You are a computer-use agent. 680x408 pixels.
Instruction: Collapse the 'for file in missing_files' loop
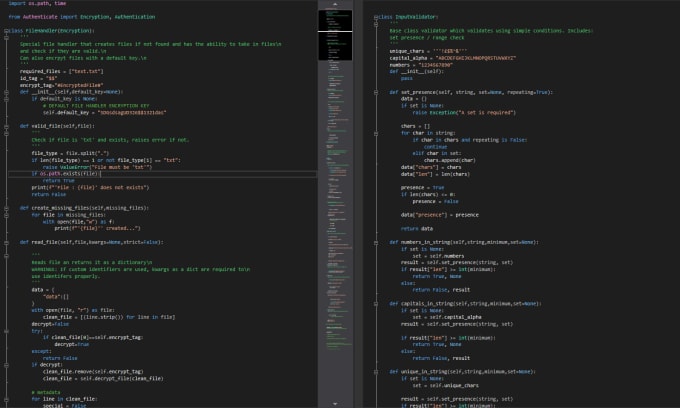click(x=7, y=215)
